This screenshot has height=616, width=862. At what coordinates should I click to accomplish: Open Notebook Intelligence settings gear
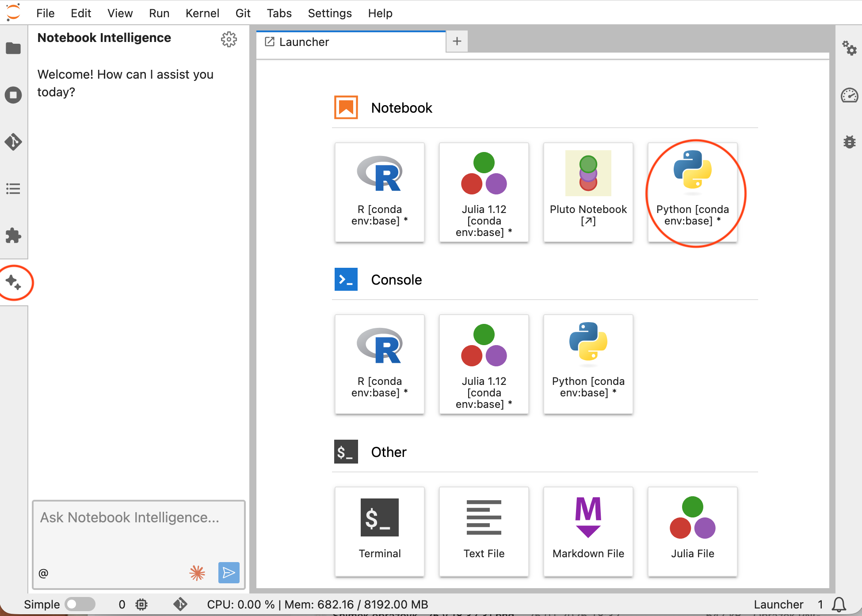(x=229, y=39)
